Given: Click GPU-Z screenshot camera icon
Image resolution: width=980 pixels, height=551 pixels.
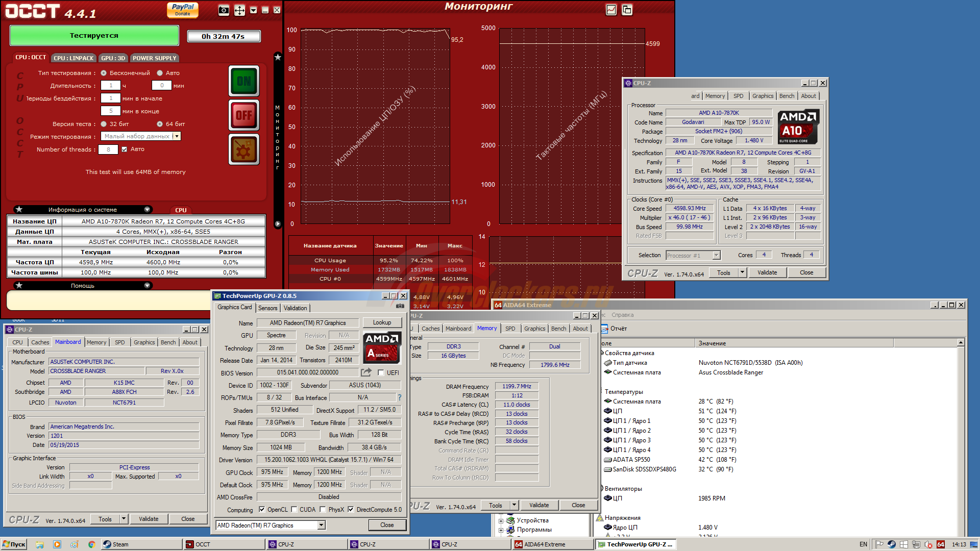Looking at the screenshot, I should coord(400,306).
